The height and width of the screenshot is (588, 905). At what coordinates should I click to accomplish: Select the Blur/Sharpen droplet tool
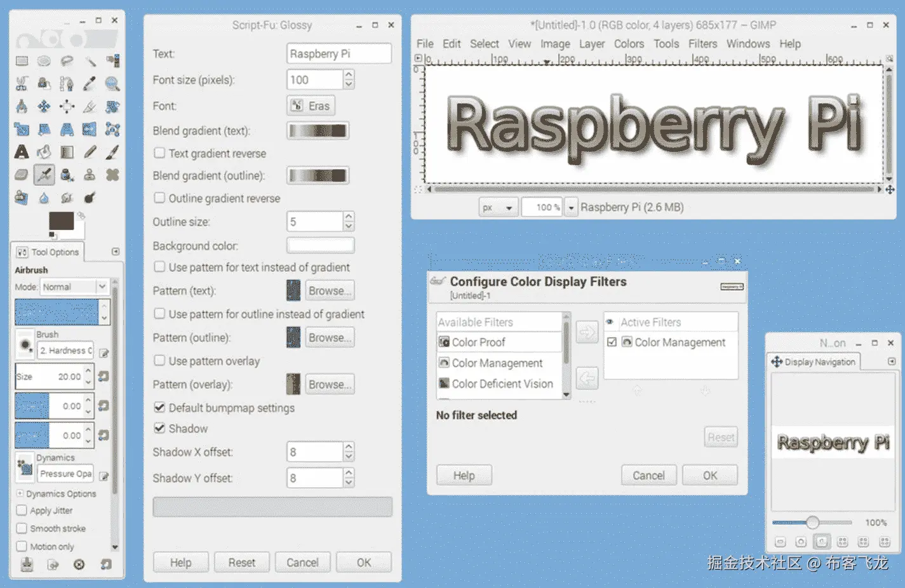point(44,197)
